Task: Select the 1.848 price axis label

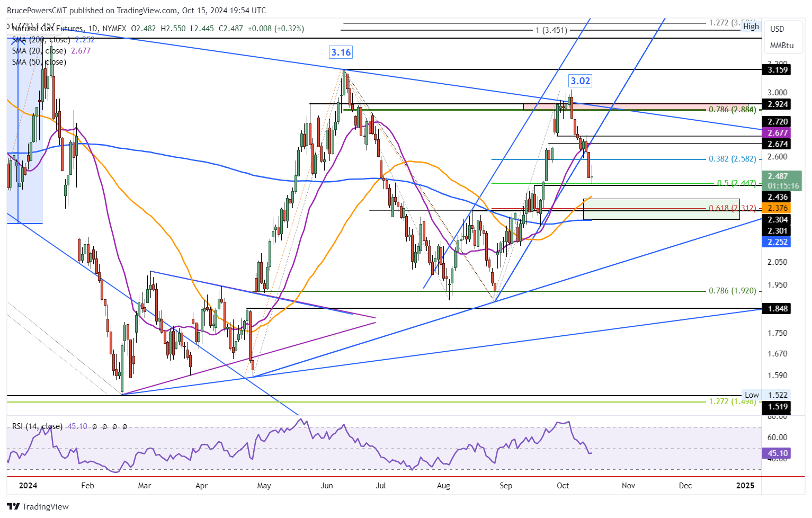Action: (x=777, y=308)
